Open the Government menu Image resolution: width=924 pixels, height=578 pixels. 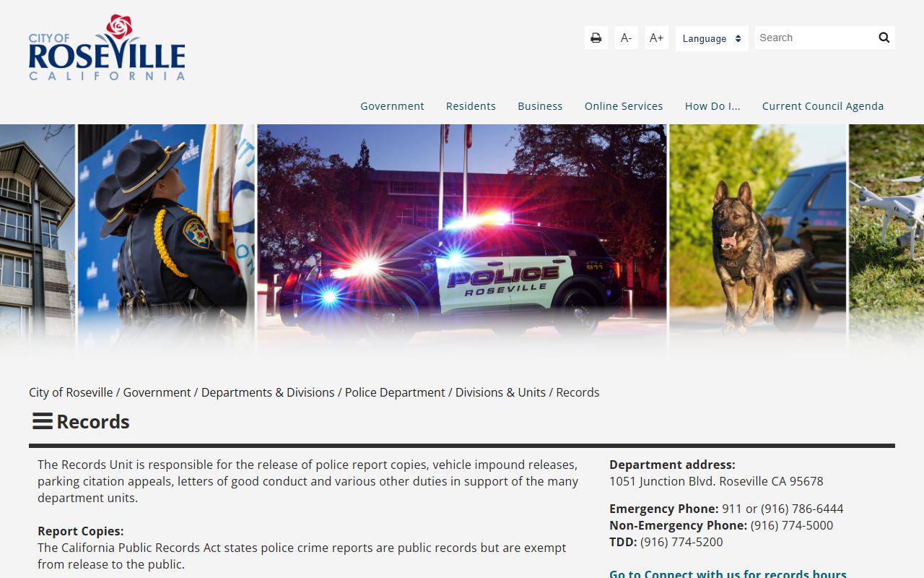click(x=392, y=106)
